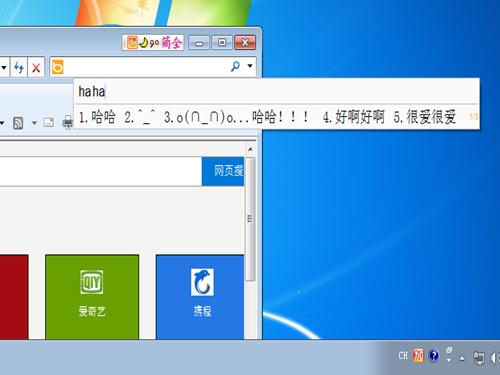Click the blue 网页搜 search button
The width and height of the screenshot is (500, 375).
pyautogui.click(x=223, y=171)
